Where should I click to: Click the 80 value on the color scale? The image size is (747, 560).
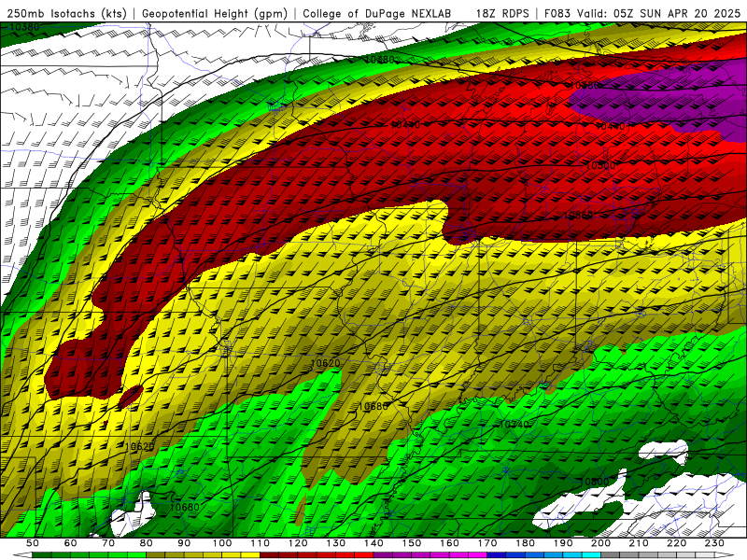point(147,543)
